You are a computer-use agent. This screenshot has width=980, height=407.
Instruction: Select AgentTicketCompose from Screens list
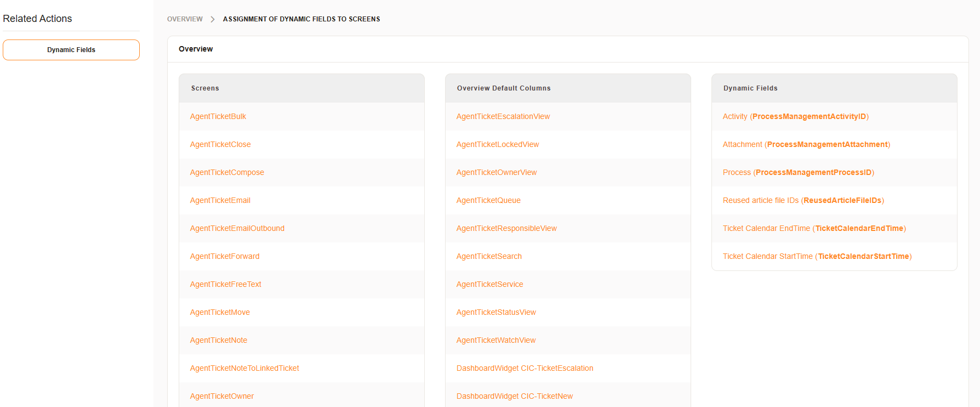point(227,172)
